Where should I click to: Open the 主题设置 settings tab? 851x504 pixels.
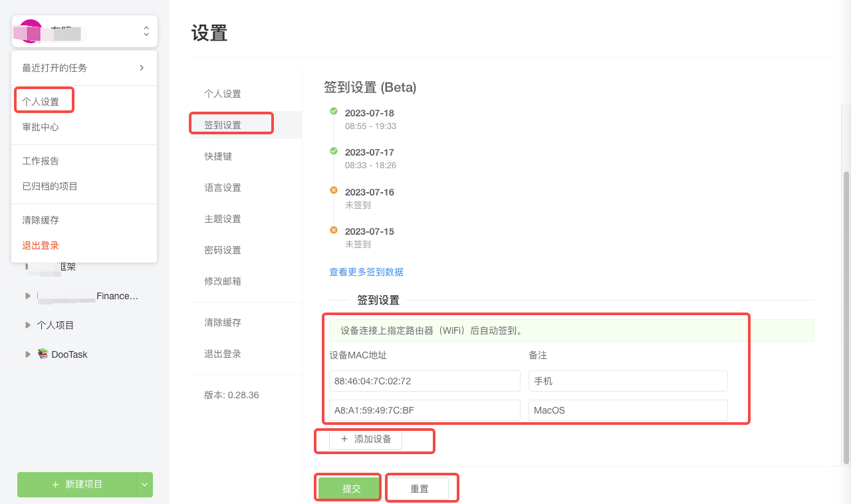(x=222, y=218)
